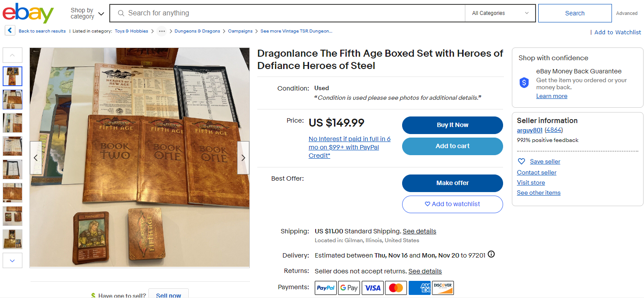Open Dungeons & Dragons breadcrumb category

tap(197, 31)
